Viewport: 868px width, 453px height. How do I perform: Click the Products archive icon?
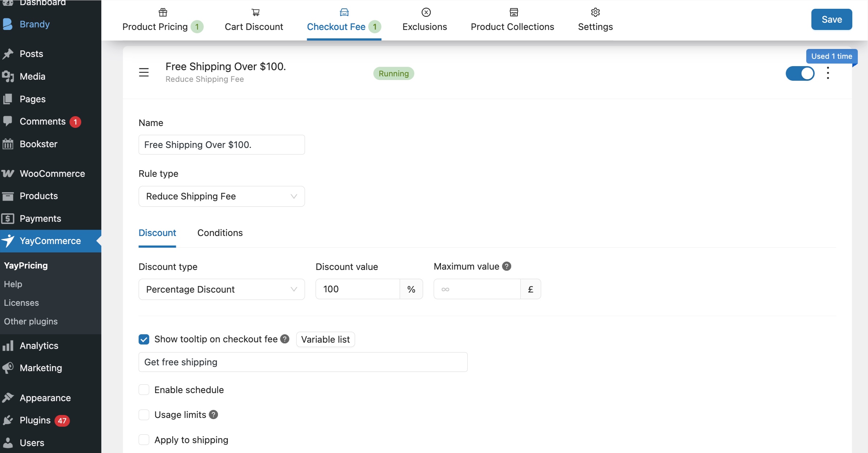click(x=8, y=196)
